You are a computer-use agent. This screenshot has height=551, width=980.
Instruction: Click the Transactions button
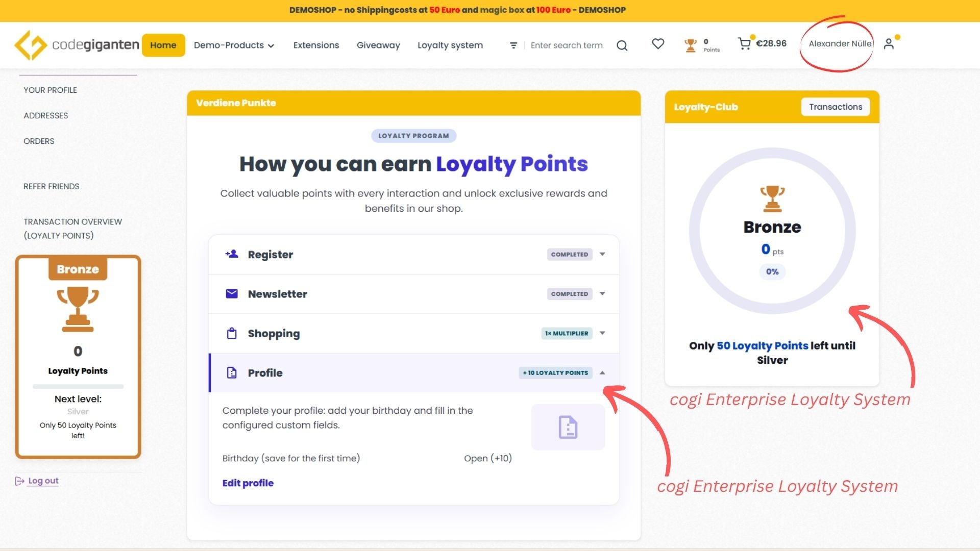pos(835,107)
